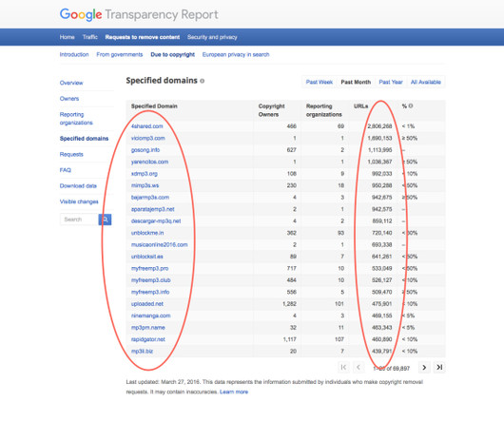This screenshot has width=504, height=421.
Task: Open Owners in the sidebar
Action: point(69,99)
